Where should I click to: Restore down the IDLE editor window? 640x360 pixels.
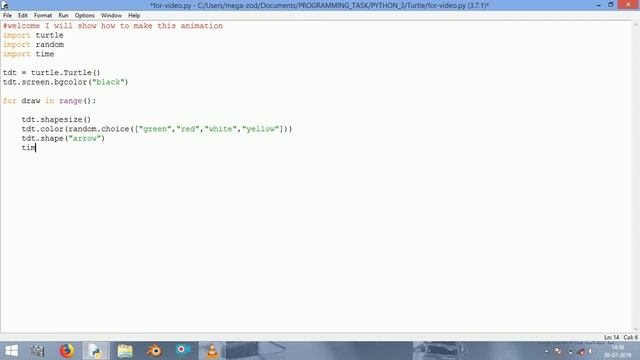pos(611,5)
